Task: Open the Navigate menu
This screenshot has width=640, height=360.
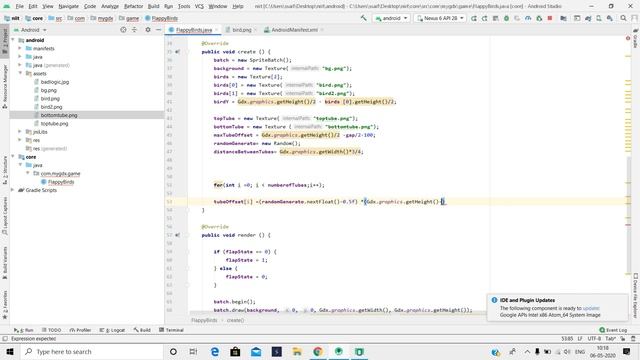Action: (68, 6)
